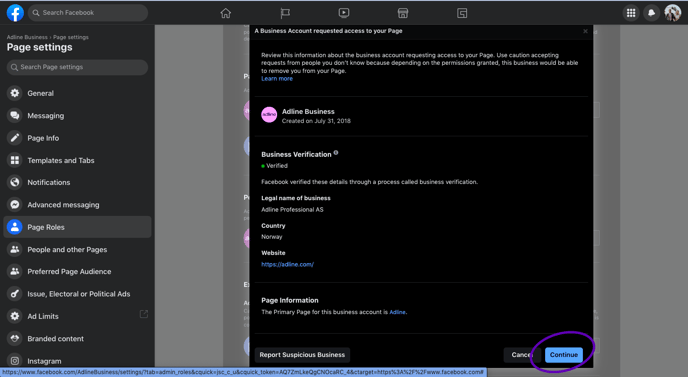The height and width of the screenshot is (377, 688).
Task: Open the nine-dot menu grid icon
Action: [631, 13]
